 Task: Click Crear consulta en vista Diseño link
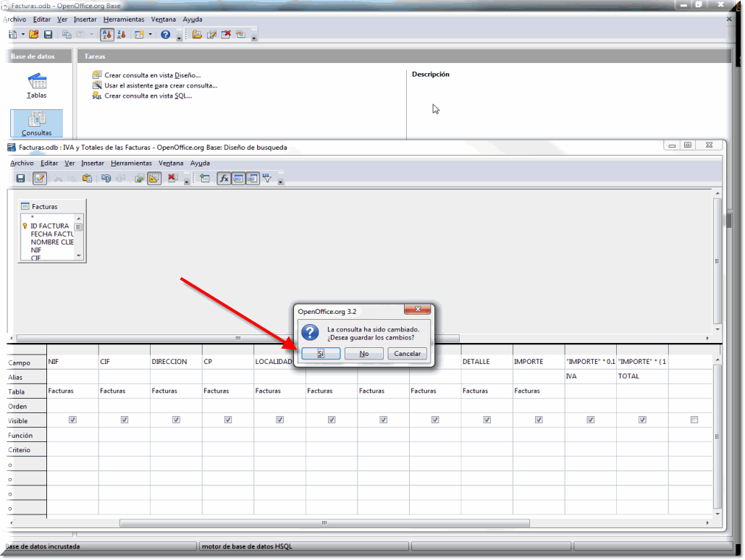pos(153,75)
